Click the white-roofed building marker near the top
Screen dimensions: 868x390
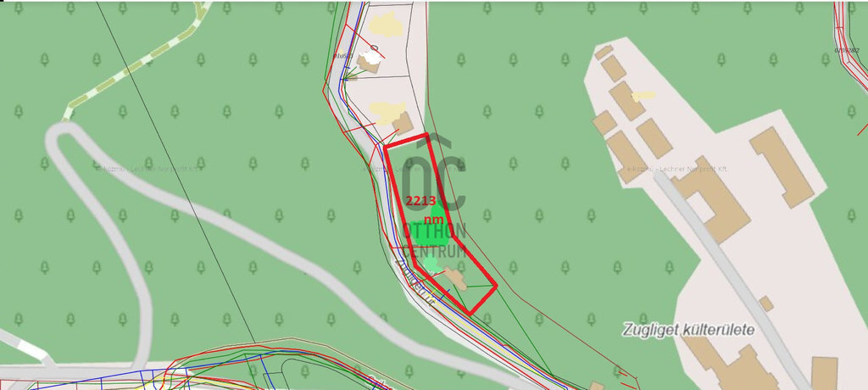(x=370, y=55)
